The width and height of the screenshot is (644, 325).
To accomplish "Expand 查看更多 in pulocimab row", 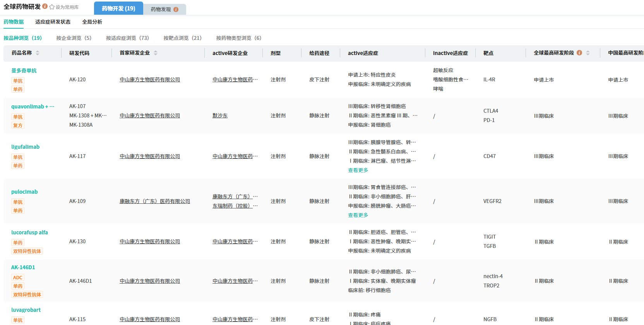I will (x=358, y=215).
